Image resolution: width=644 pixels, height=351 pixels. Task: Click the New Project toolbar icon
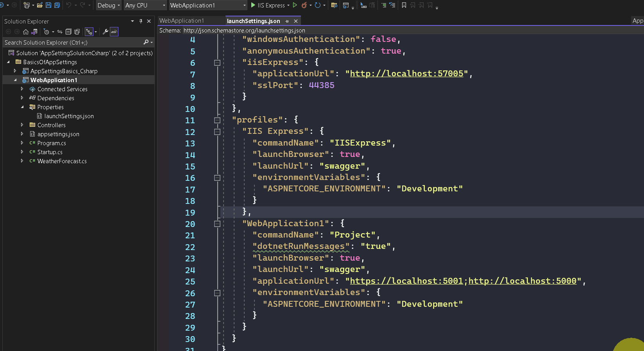(26, 5)
